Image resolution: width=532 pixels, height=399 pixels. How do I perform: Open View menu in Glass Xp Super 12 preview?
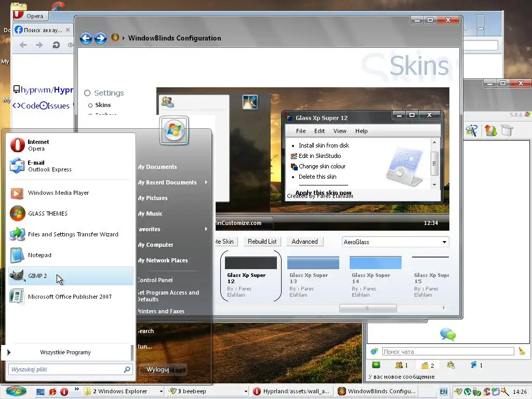click(340, 131)
